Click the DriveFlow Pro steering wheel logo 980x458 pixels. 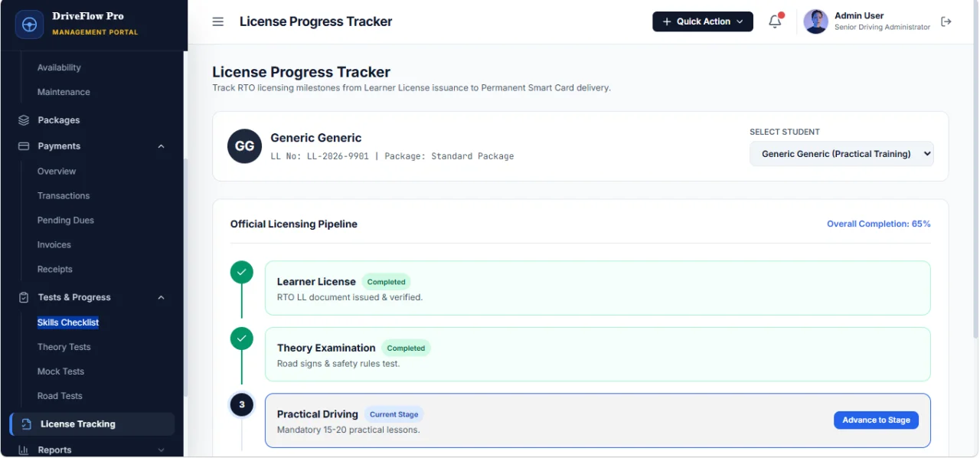point(30,24)
